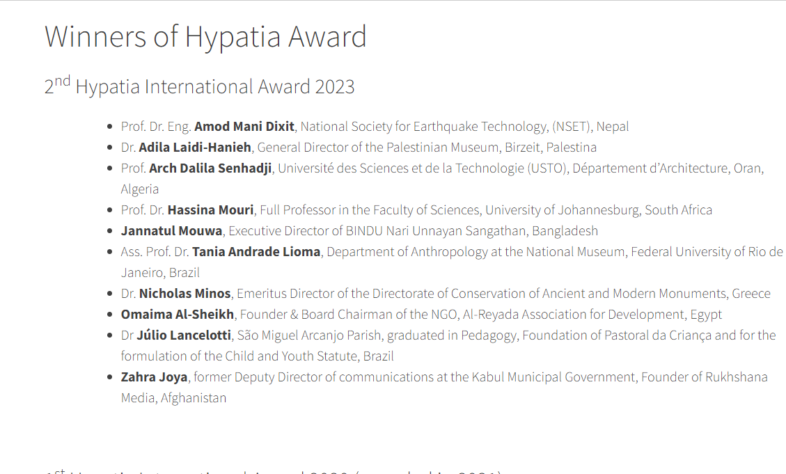The height and width of the screenshot is (474, 786).
Task: Click the text 'Media, Afghanistan'
Action: pyautogui.click(x=173, y=398)
